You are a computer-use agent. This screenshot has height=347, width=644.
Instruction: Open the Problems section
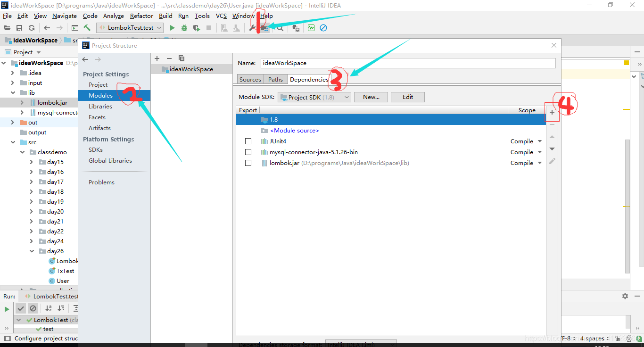click(101, 182)
